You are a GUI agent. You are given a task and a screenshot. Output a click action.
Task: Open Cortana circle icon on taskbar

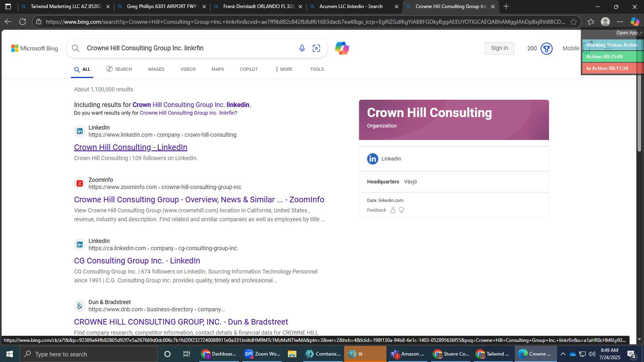click(x=167, y=354)
